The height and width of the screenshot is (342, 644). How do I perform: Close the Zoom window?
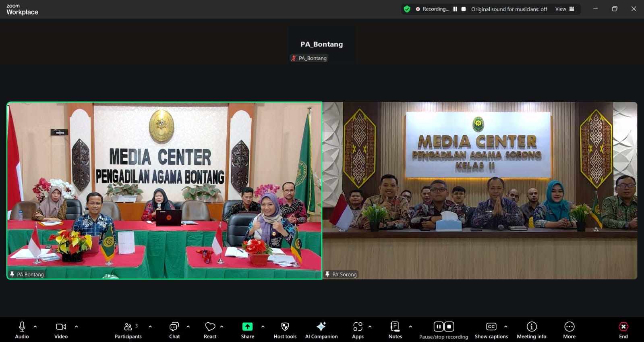click(x=634, y=9)
